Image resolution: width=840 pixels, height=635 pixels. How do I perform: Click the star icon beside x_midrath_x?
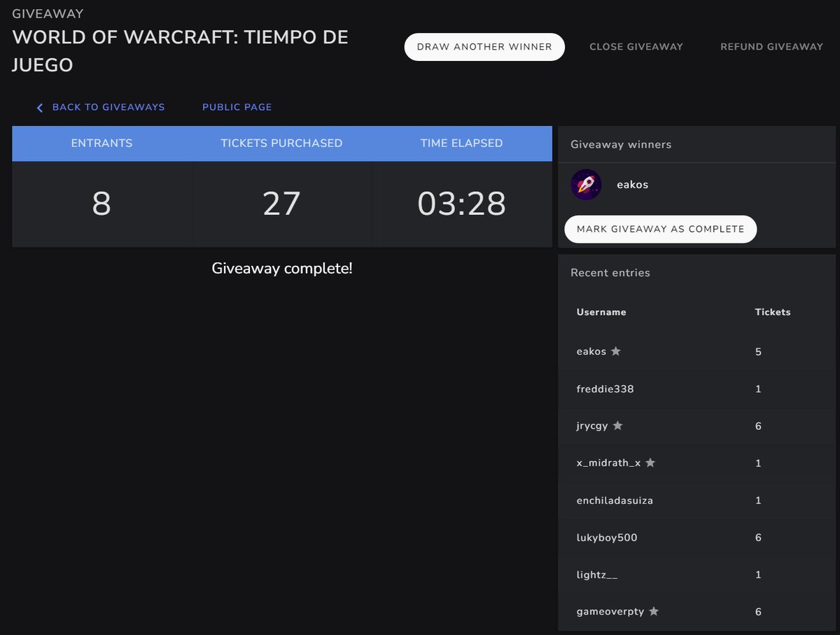[650, 463]
